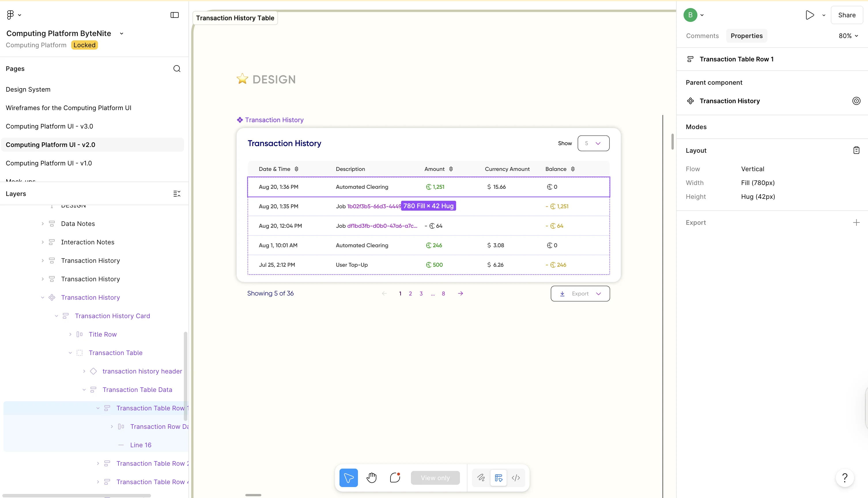Screen dimensions: 868x498
Task: Click the Draw mode icon in bottom toolbar
Action: click(x=481, y=478)
